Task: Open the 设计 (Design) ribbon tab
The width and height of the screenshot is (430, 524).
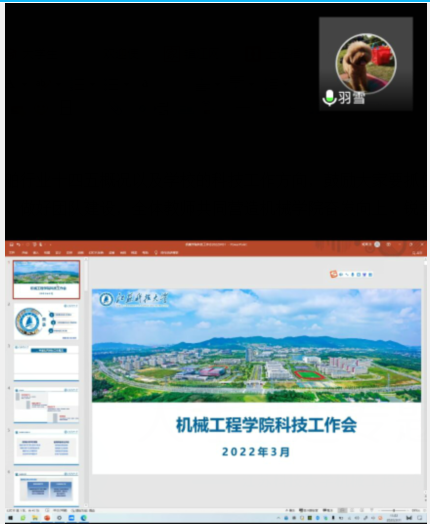Action: (x=58, y=253)
